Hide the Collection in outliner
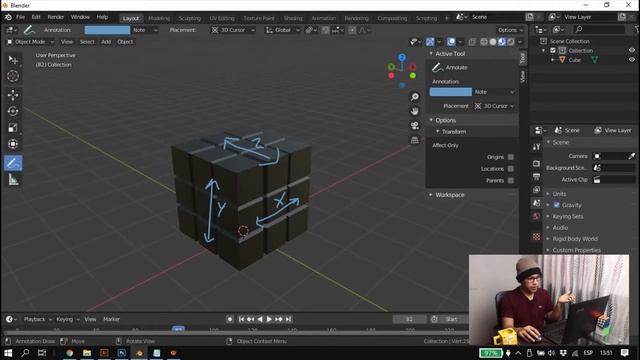Image resolution: width=640 pixels, height=360 pixels. (x=631, y=50)
